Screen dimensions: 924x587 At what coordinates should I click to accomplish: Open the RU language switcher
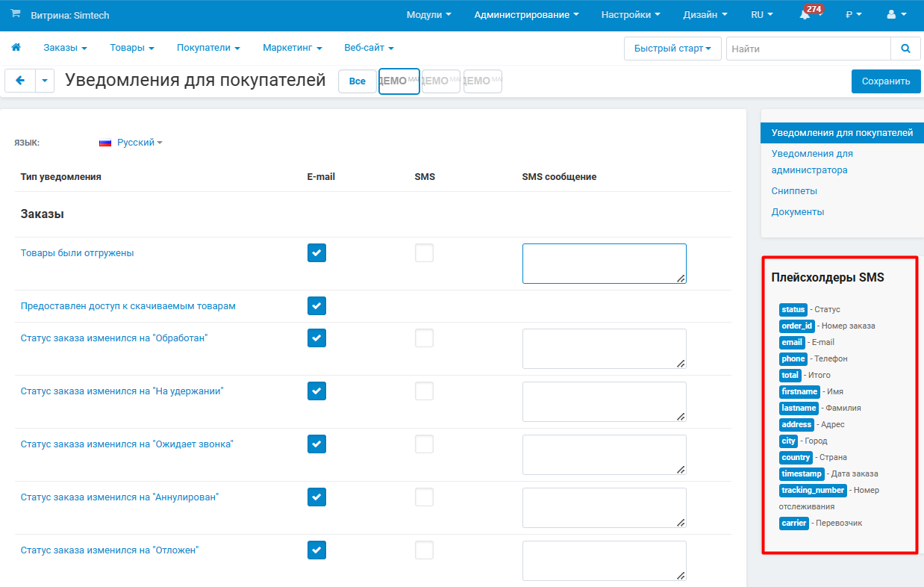(761, 15)
